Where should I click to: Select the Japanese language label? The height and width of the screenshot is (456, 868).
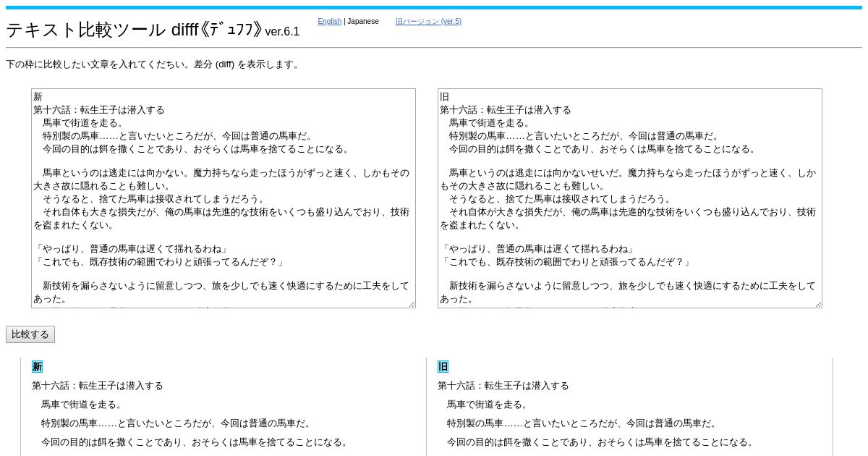(x=363, y=22)
